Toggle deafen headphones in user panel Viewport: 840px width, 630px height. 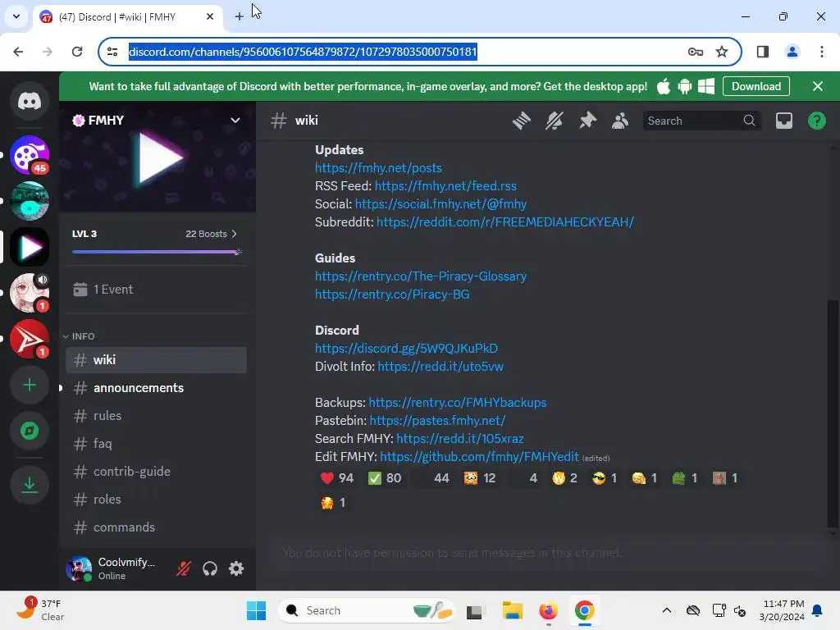click(x=210, y=568)
